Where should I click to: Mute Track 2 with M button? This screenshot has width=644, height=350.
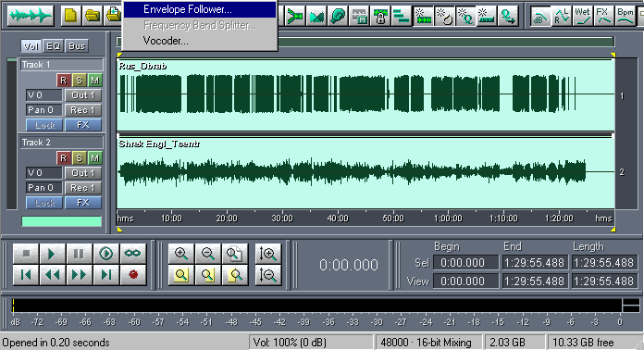[95, 157]
